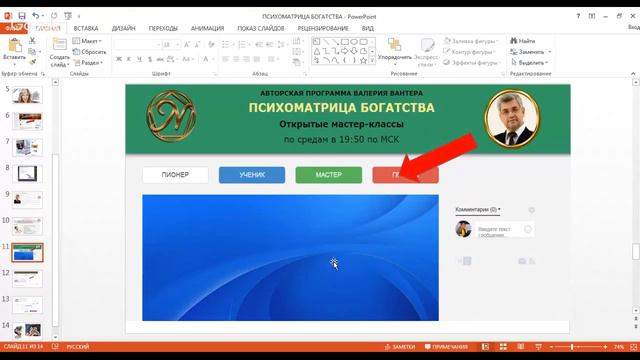Image resolution: width=640 pixels, height=360 pixels.
Task: Open the Макет (Layout) dropdown
Action: [x=87, y=41]
